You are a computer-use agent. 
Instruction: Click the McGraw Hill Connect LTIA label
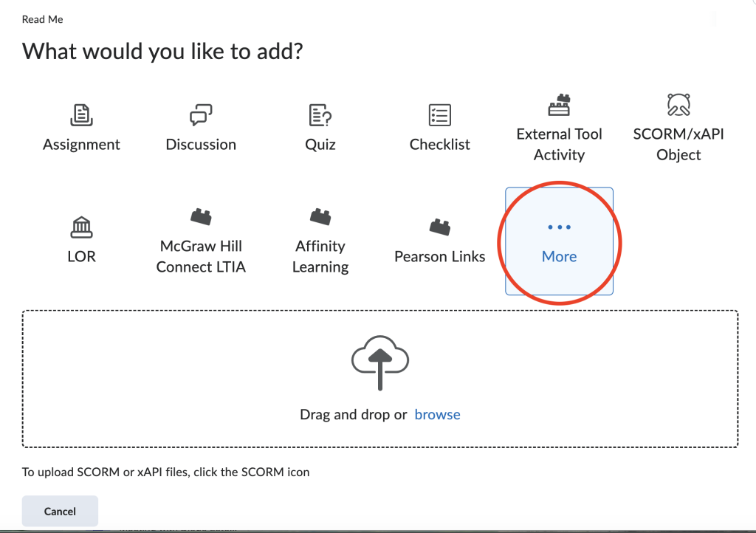[x=201, y=256]
